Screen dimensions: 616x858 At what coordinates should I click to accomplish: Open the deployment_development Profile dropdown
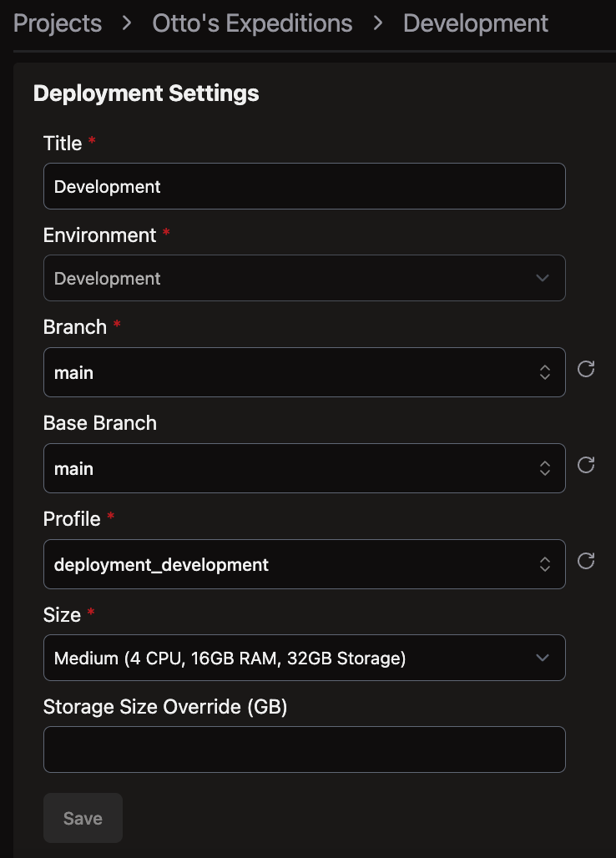tap(284, 564)
